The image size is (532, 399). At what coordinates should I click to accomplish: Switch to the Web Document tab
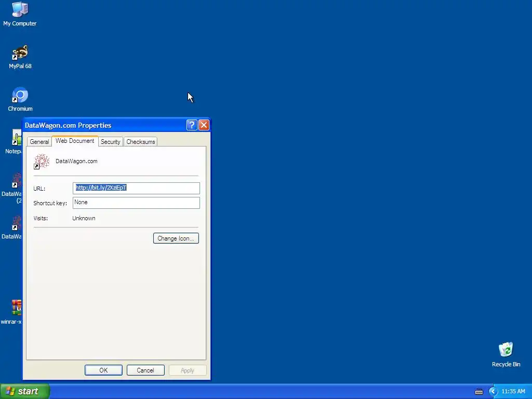click(75, 141)
